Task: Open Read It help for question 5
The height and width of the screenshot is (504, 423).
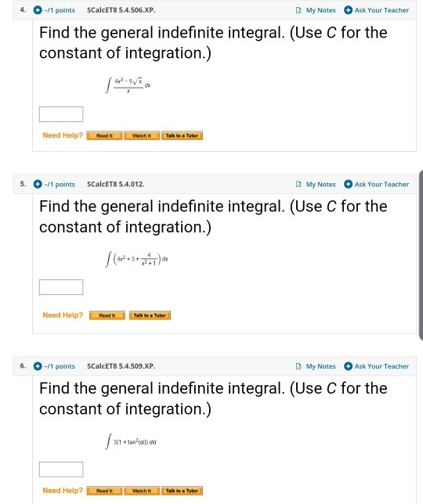Action: (107, 315)
